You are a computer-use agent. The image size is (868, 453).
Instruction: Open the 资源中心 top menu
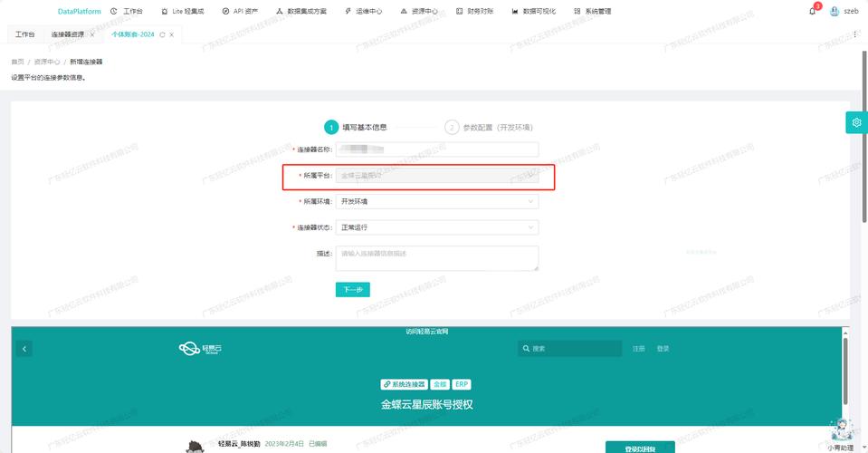pos(419,11)
